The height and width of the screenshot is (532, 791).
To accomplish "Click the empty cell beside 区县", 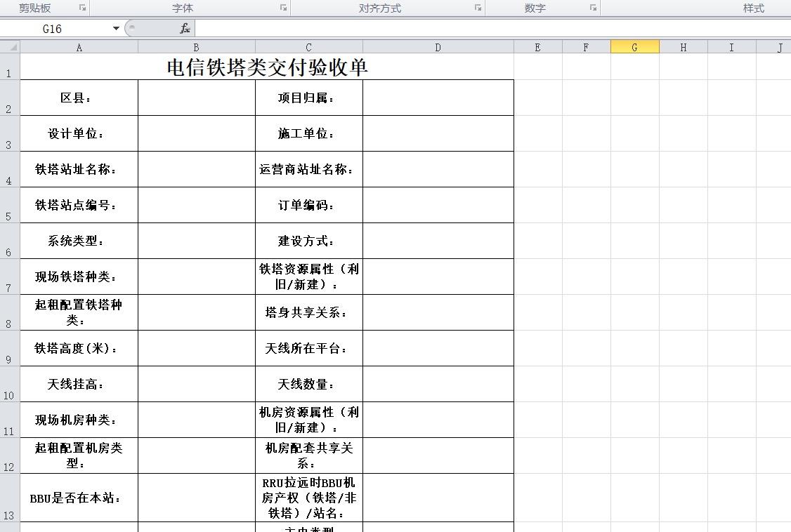I will (x=197, y=98).
